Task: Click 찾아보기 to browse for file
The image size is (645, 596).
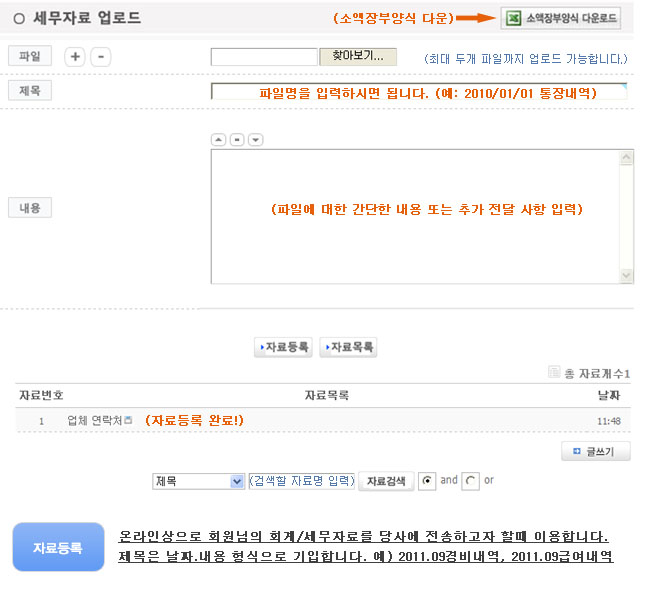Action: pyautogui.click(x=357, y=57)
